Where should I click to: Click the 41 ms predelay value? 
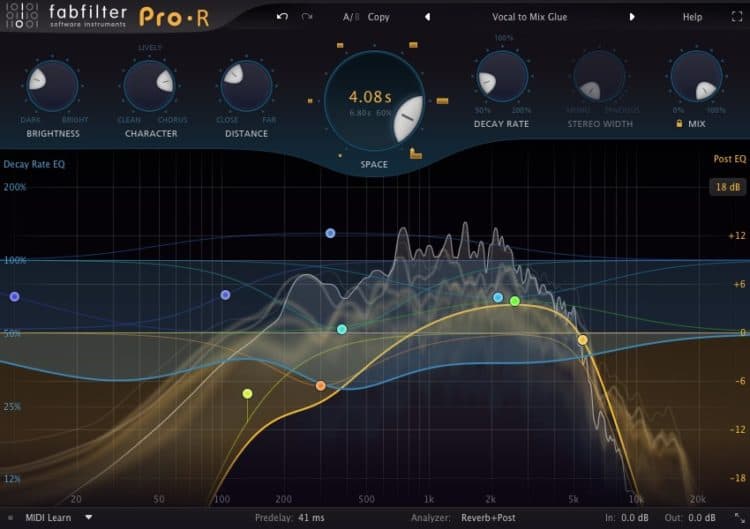[x=311, y=518]
